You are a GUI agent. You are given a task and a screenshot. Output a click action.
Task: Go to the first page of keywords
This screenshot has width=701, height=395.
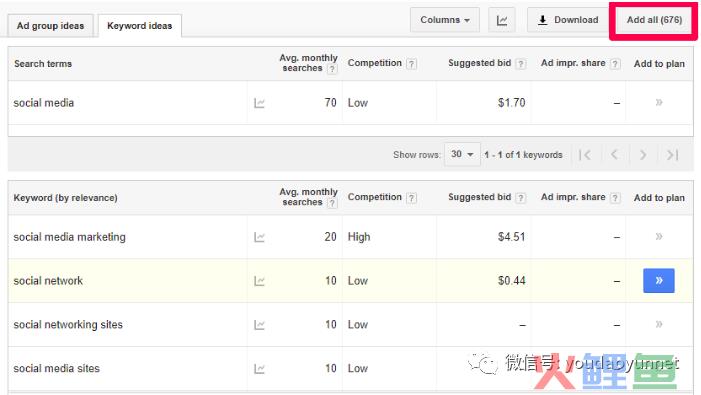[x=585, y=155]
